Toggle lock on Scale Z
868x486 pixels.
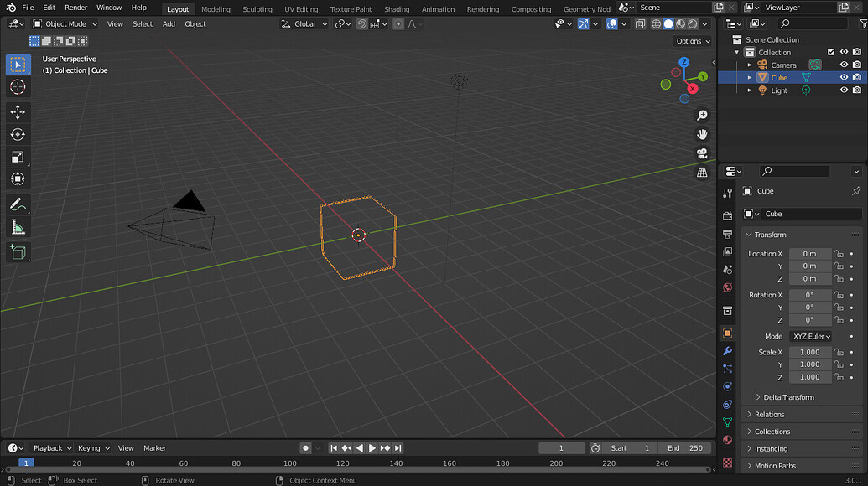[839, 377]
